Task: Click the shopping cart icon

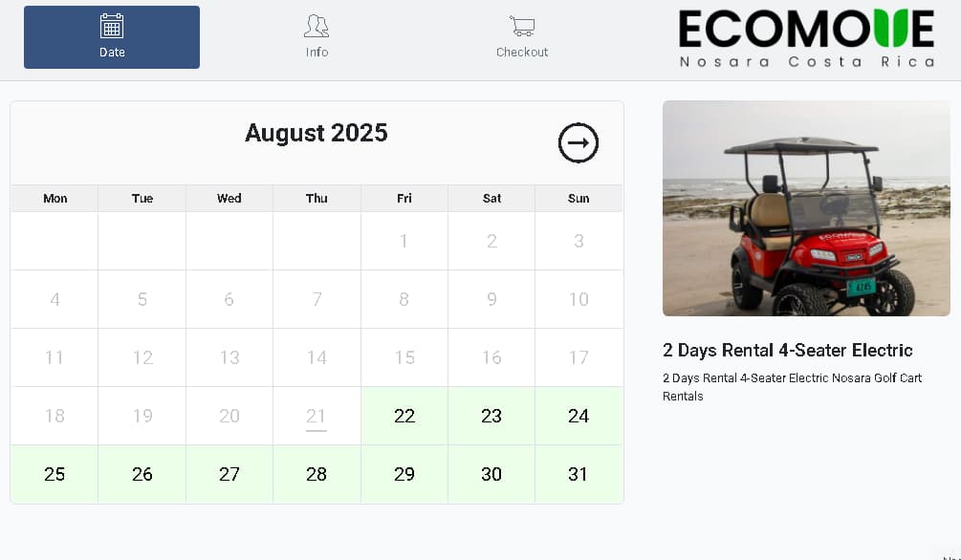Action: [522, 27]
